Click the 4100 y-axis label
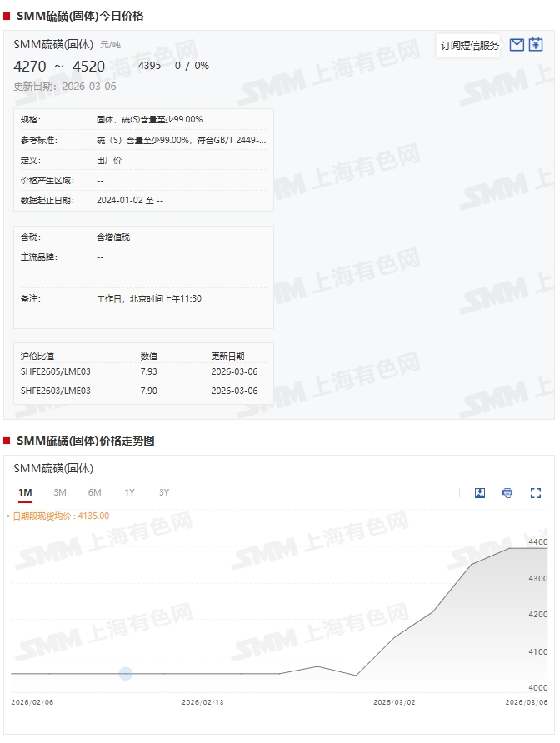Viewport: 560px width, 743px height. (537, 652)
